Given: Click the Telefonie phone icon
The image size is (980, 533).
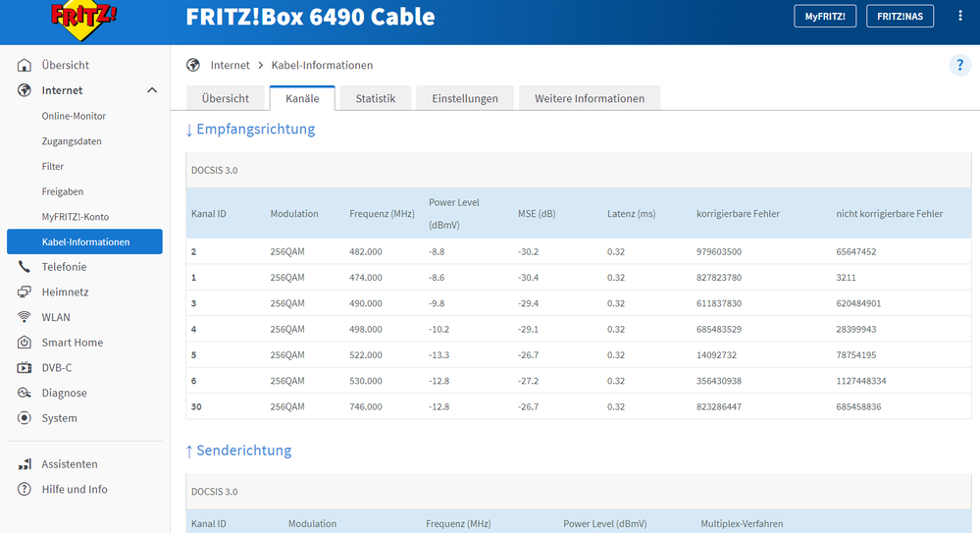Looking at the screenshot, I should point(25,267).
